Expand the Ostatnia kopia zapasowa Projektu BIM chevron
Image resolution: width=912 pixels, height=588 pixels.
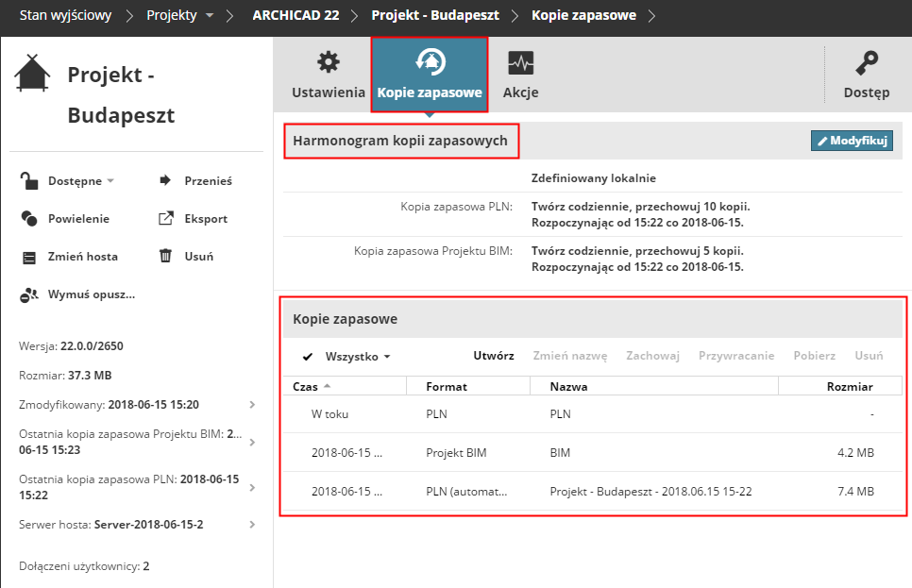252,442
